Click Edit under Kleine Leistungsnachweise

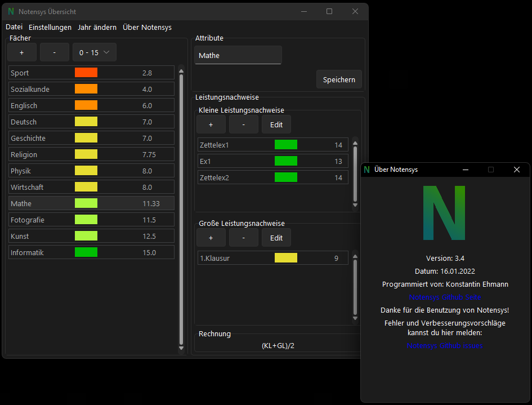[276, 124]
